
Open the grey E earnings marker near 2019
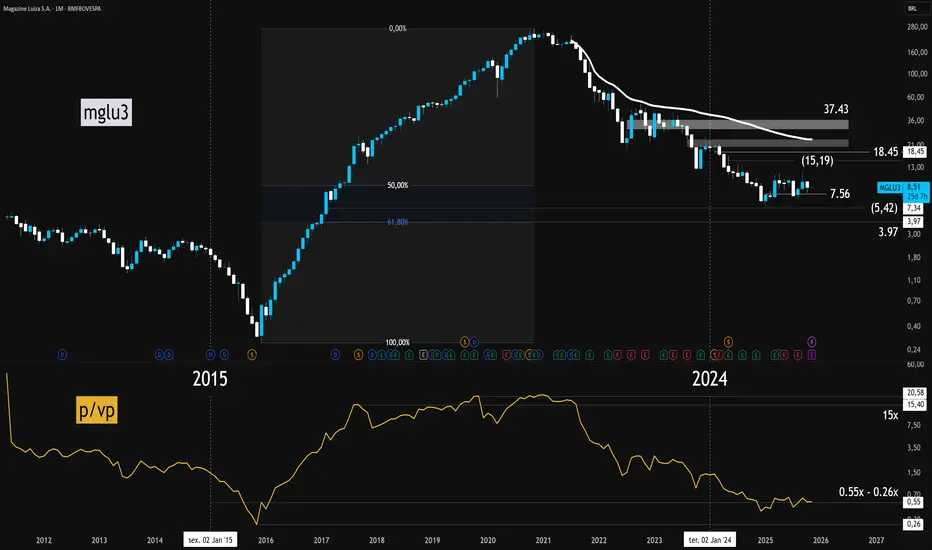coord(423,355)
